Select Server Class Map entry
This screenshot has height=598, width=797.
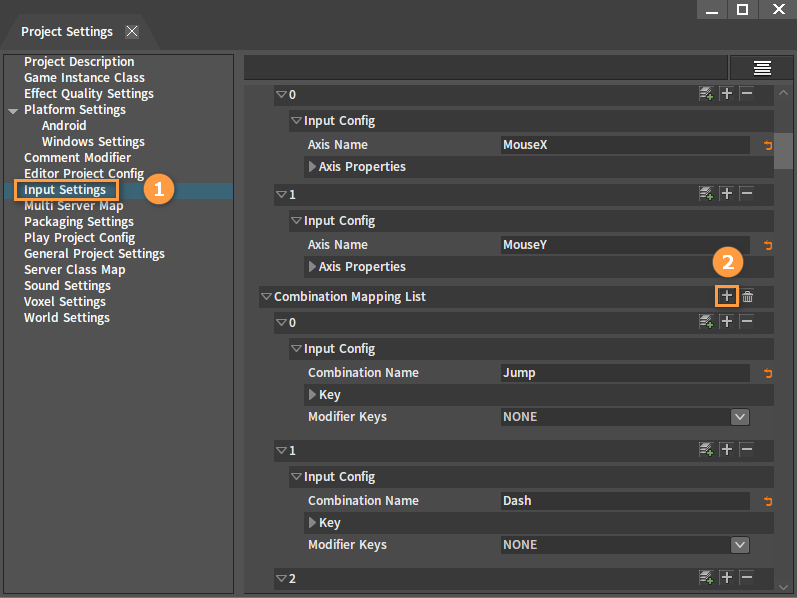[x=75, y=270]
